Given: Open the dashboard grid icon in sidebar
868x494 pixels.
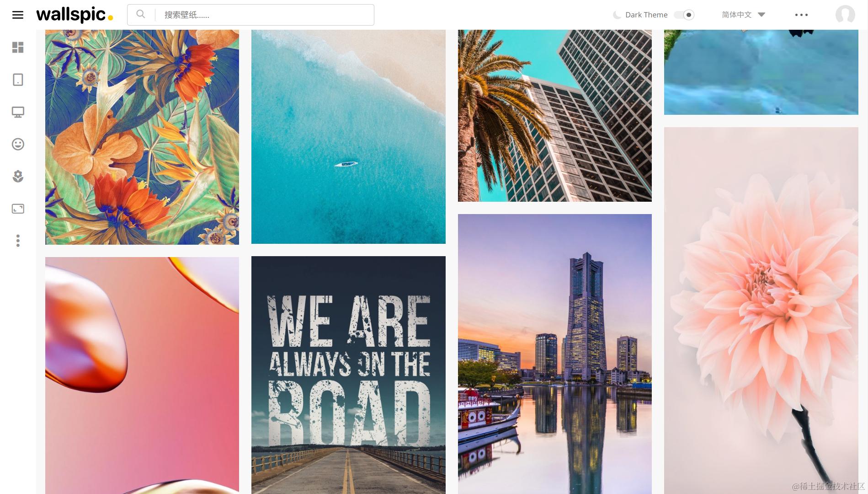Looking at the screenshot, I should point(18,48).
